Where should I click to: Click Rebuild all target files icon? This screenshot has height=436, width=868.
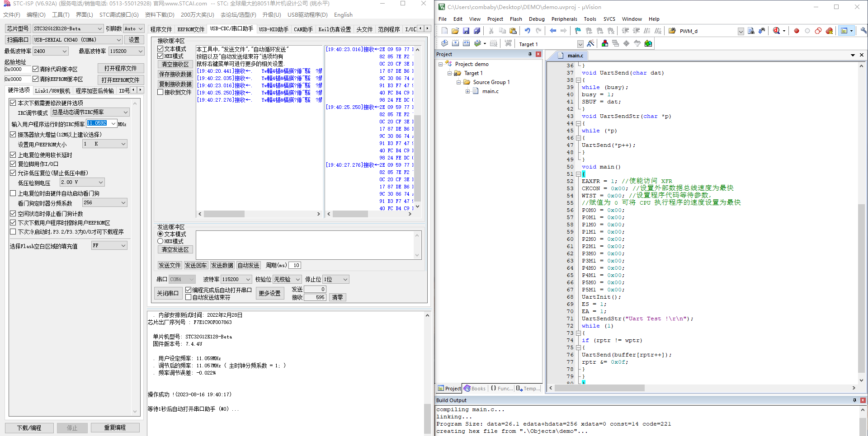click(466, 43)
